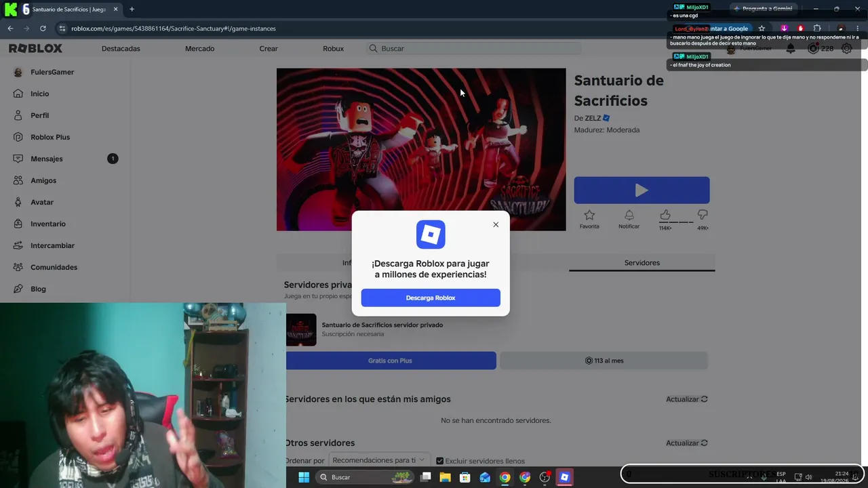Image resolution: width=868 pixels, height=488 pixels.
Task: Add game to favorites with star icon
Action: (589, 215)
